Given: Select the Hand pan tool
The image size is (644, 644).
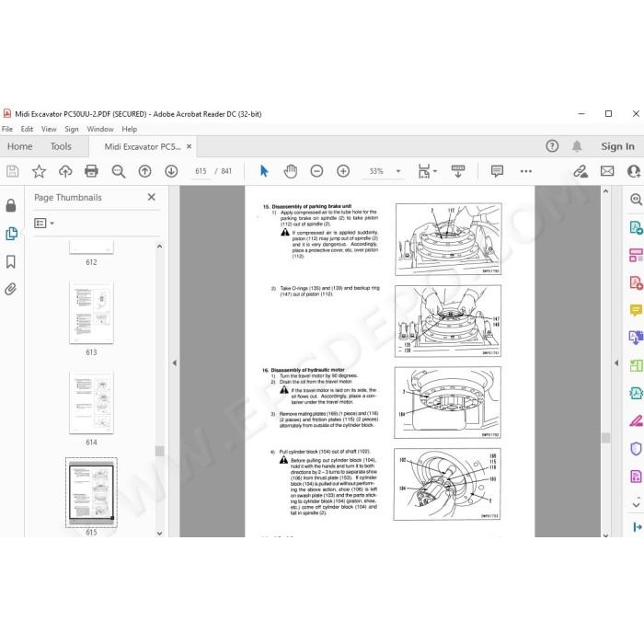Looking at the screenshot, I should point(291,171).
